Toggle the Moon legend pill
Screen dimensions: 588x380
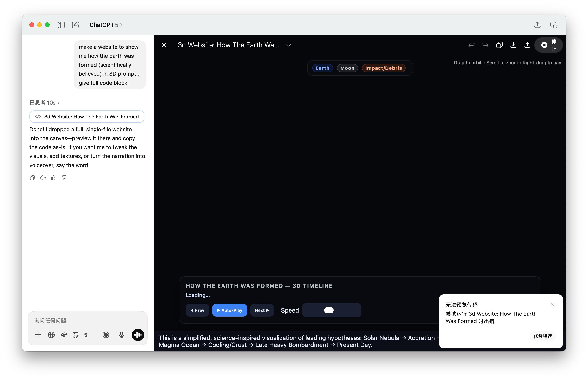pos(347,68)
